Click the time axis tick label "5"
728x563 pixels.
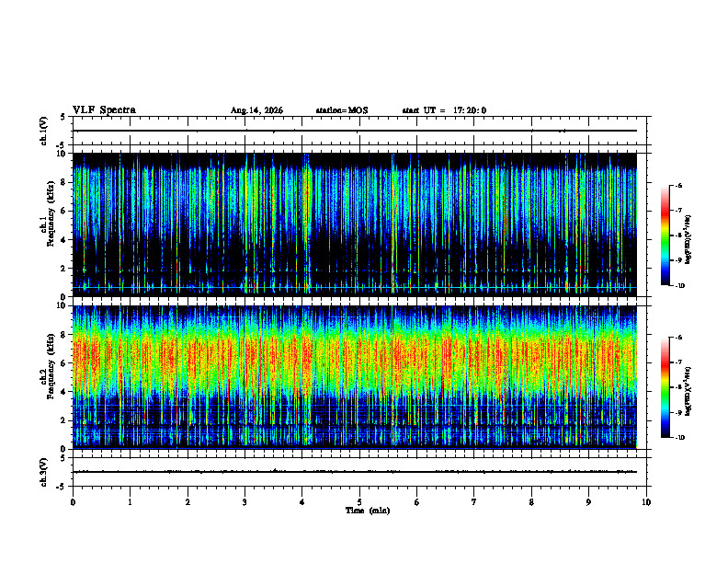(x=359, y=502)
